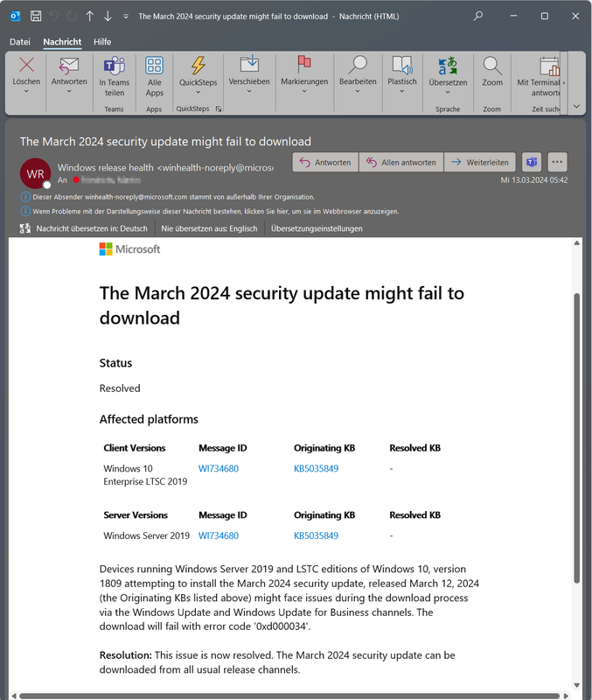The height and width of the screenshot is (700, 592).
Task: Click the Zoom magnifier icon
Action: click(492, 66)
